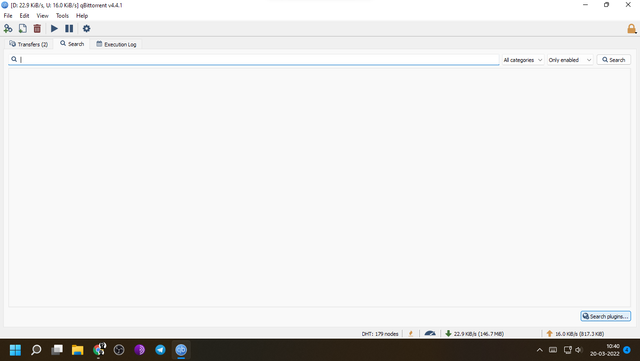Open Telegram from the taskbar

coord(160,350)
